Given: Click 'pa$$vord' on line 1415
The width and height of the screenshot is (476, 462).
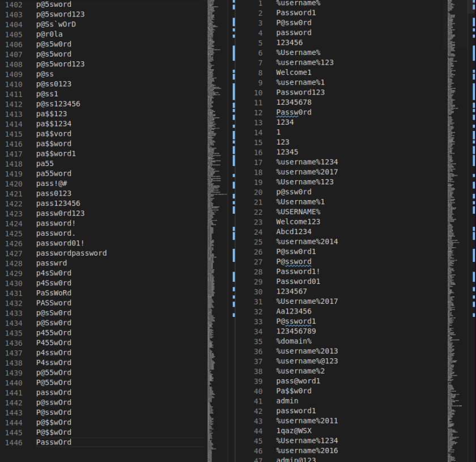Looking at the screenshot, I should click(x=54, y=134).
